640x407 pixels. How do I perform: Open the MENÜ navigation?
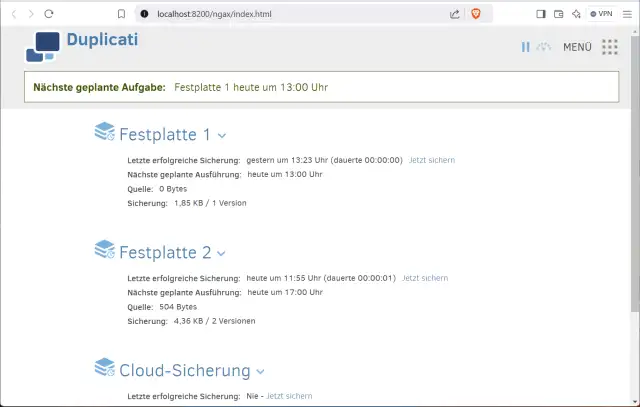click(577, 47)
